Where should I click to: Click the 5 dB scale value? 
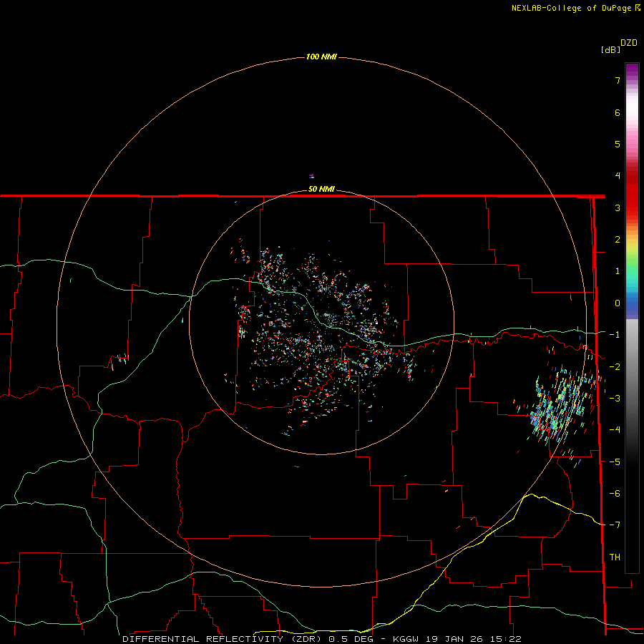click(x=618, y=144)
